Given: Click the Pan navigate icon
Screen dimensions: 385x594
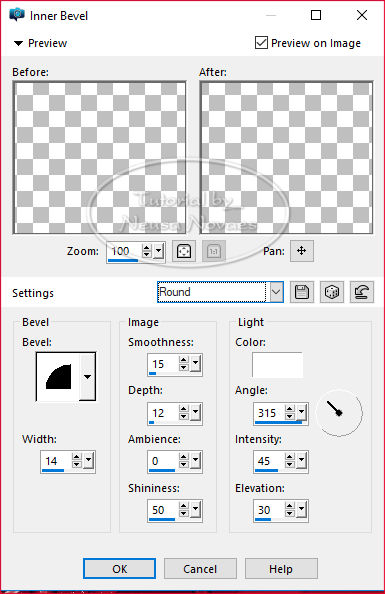Looking at the screenshot, I should pyautogui.click(x=302, y=251).
